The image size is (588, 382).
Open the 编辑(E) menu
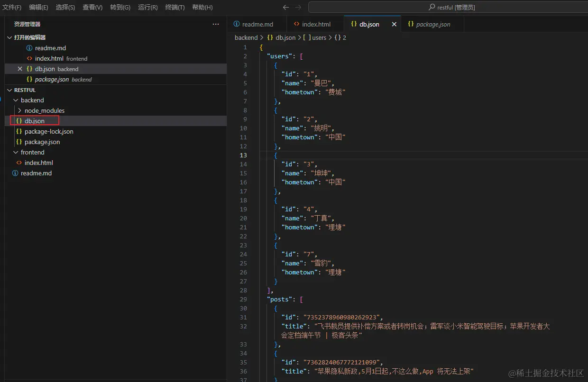point(38,8)
